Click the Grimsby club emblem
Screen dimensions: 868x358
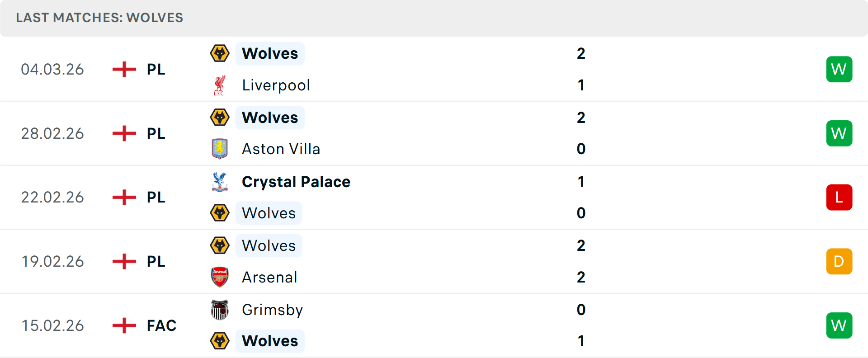[220, 310]
